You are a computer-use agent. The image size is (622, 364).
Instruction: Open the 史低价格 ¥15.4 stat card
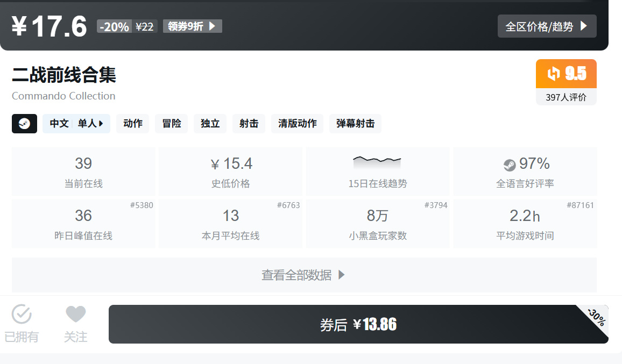pyautogui.click(x=230, y=172)
